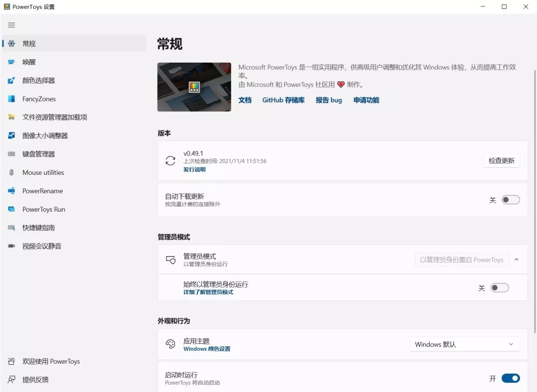Go to the Awake (唤醒) settings page

coord(29,62)
